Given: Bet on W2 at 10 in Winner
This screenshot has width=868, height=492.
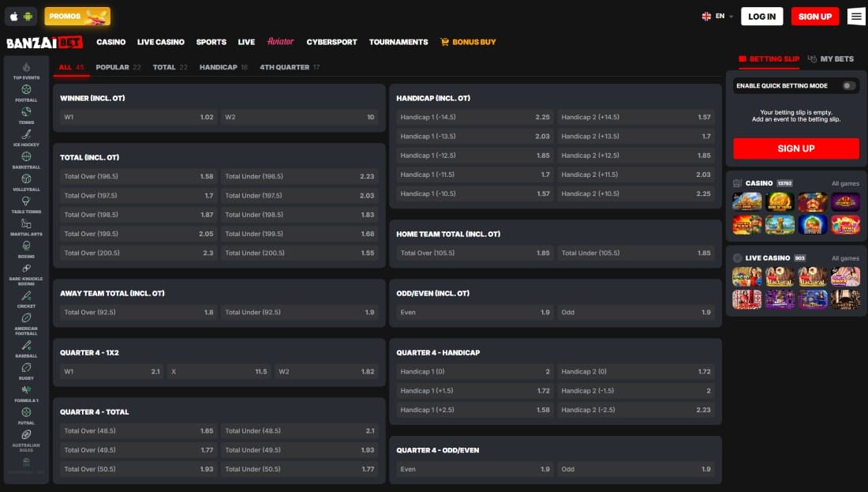Looking at the screenshot, I should tap(300, 118).
